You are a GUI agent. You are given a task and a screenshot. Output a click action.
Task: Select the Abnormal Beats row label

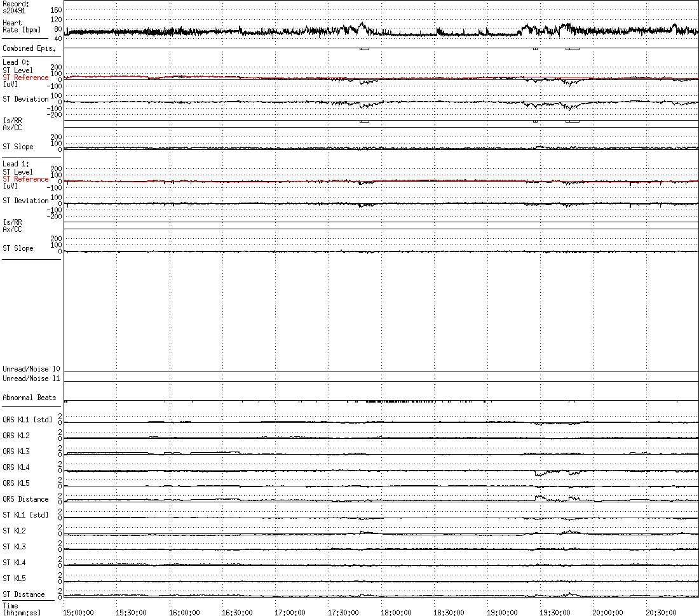point(29,398)
